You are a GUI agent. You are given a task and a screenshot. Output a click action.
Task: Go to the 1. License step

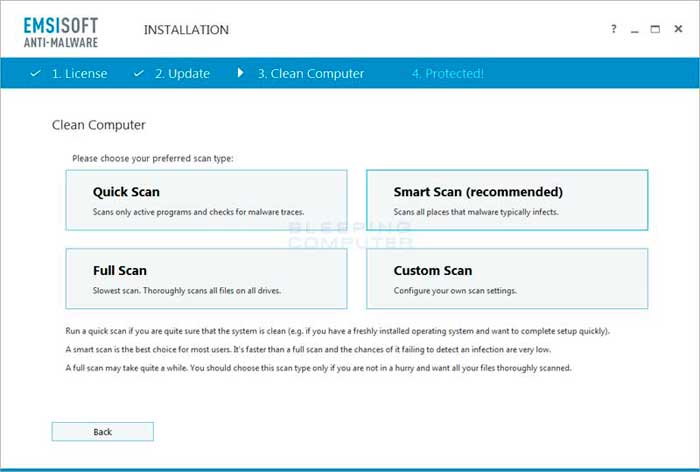pyautogui.click(x=79, y=73)
